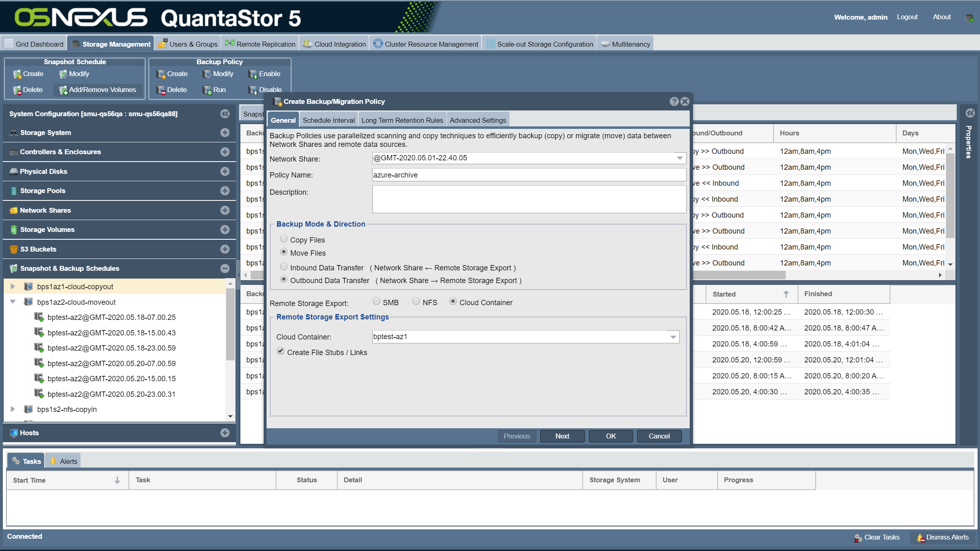The width and height of the screenshot is (980, 551).
Task: Click the Backup Policy Delete icon
Action: click(x=161, y=90)
